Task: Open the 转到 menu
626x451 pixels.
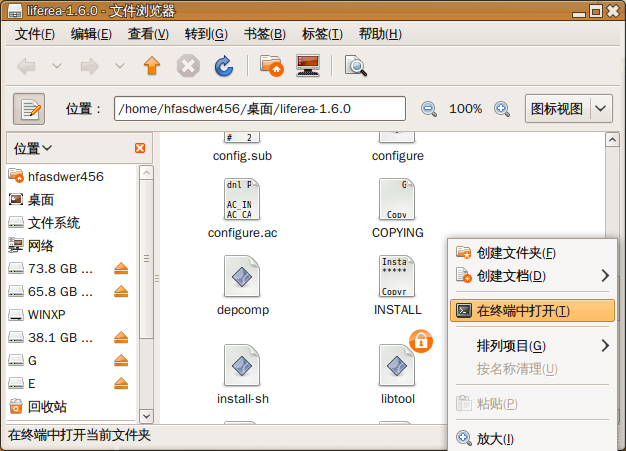Action: [x=206, y=34]
